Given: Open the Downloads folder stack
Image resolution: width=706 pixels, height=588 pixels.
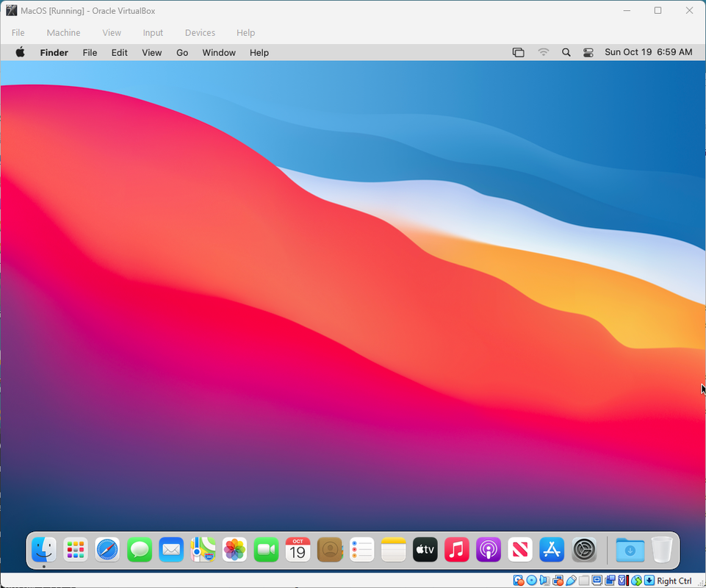Looking at the screenshot, I should click(x=630, y=549).
